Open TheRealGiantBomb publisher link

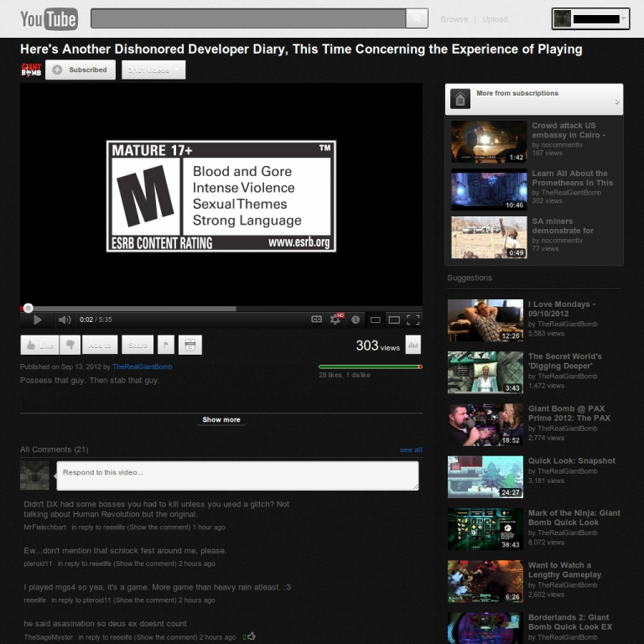point(142,366)
